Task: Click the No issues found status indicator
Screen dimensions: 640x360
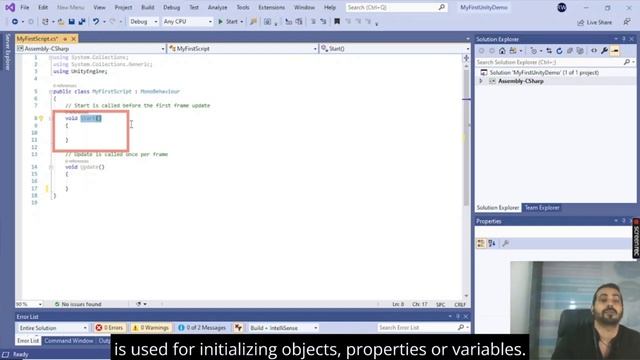Action: click(78, 304)
